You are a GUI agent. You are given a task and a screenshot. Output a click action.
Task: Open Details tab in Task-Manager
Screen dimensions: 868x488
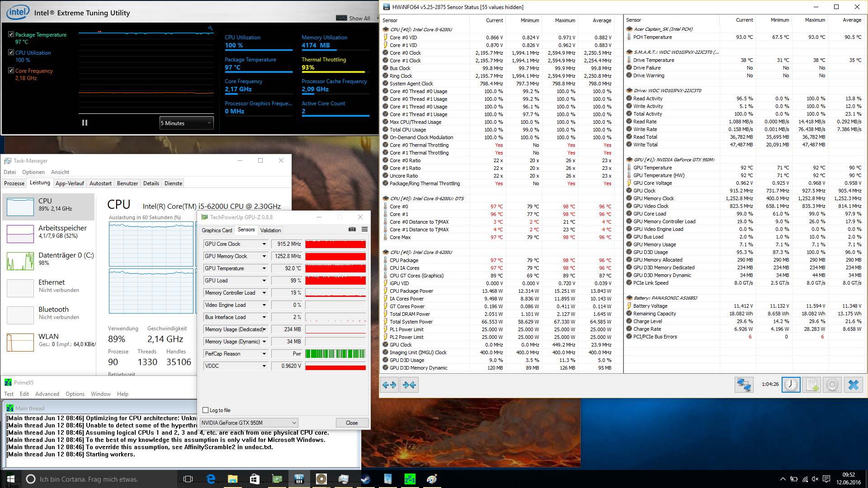click(x=151, y=183)
